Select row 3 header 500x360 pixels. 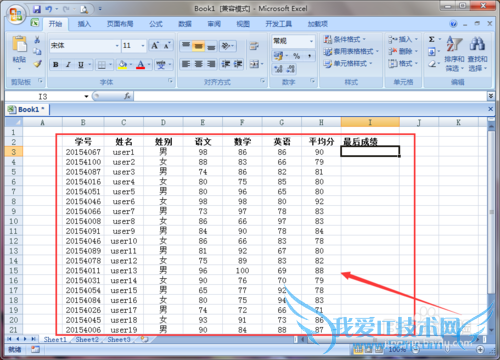[x=13, y=152]
